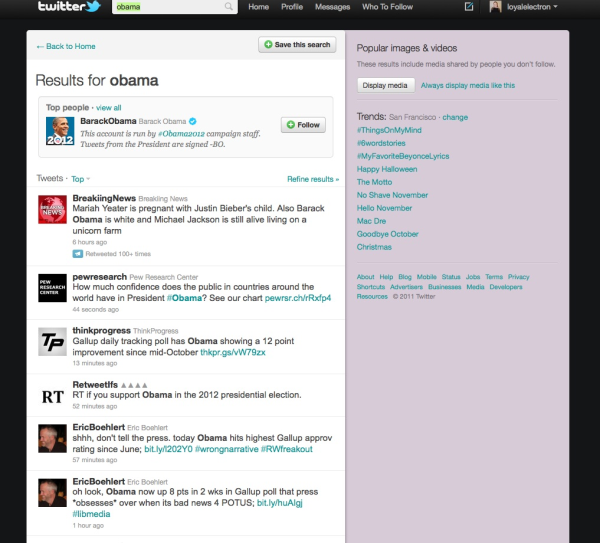Click the ThinkProgress TP avatar
Screen dimensions: 600x543
[x=52, y=342]
